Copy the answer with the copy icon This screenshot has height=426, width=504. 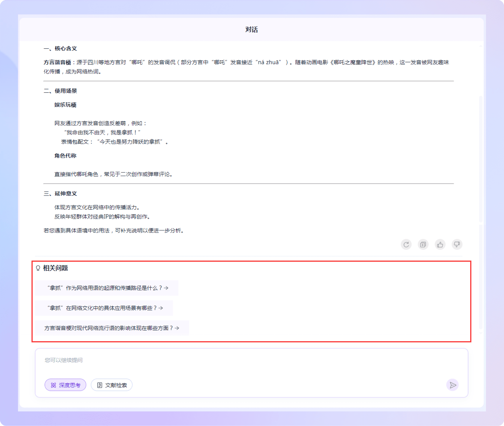pyautogui.click(x=423, y=245)
